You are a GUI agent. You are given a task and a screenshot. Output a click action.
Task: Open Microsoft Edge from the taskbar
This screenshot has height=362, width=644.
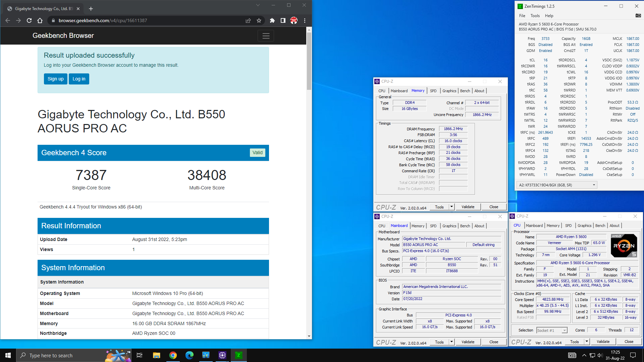[190, 355]
